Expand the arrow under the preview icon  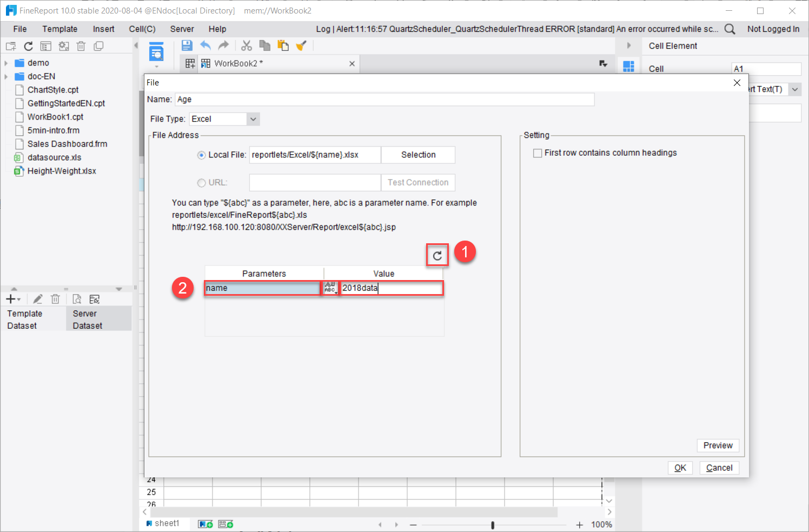[156, 66]
